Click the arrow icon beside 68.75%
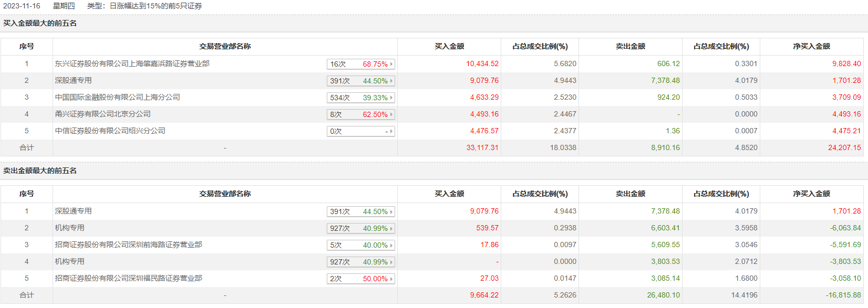Screen dimensions: 868x308 (x=391, y=64)
